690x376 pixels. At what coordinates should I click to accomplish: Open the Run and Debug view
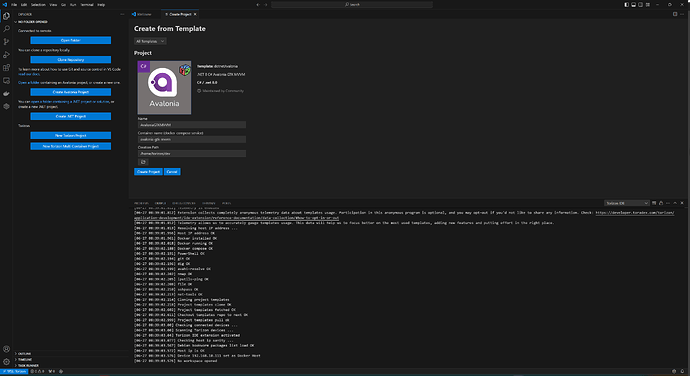[6, 55]
